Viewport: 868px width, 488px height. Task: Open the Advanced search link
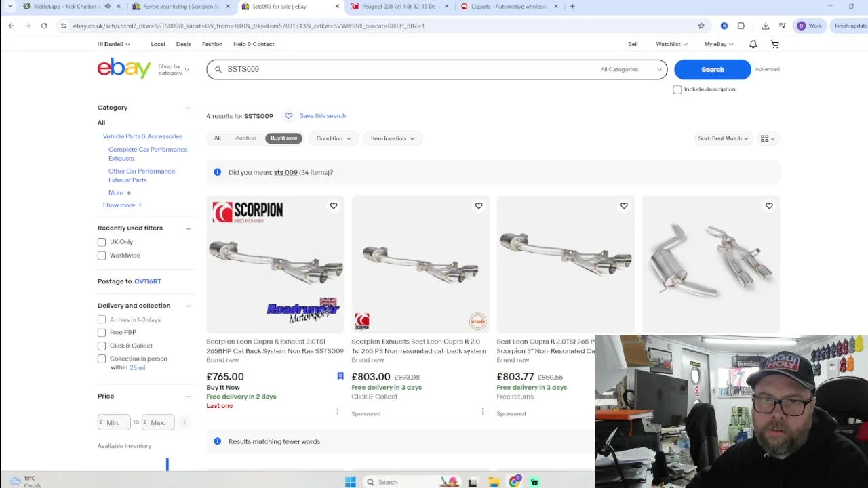[x=767, y=69]
